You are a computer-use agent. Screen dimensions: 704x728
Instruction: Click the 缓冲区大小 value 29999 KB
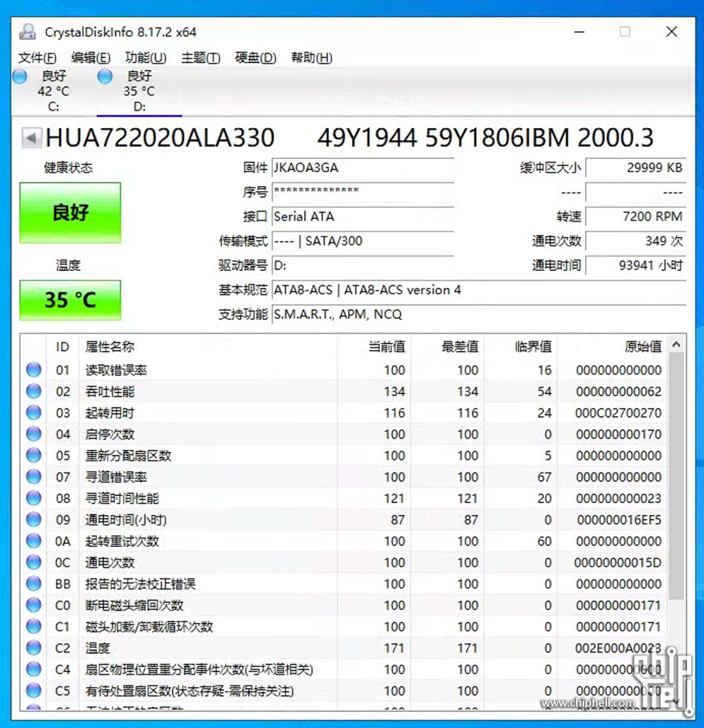click(x=636, y=168)
